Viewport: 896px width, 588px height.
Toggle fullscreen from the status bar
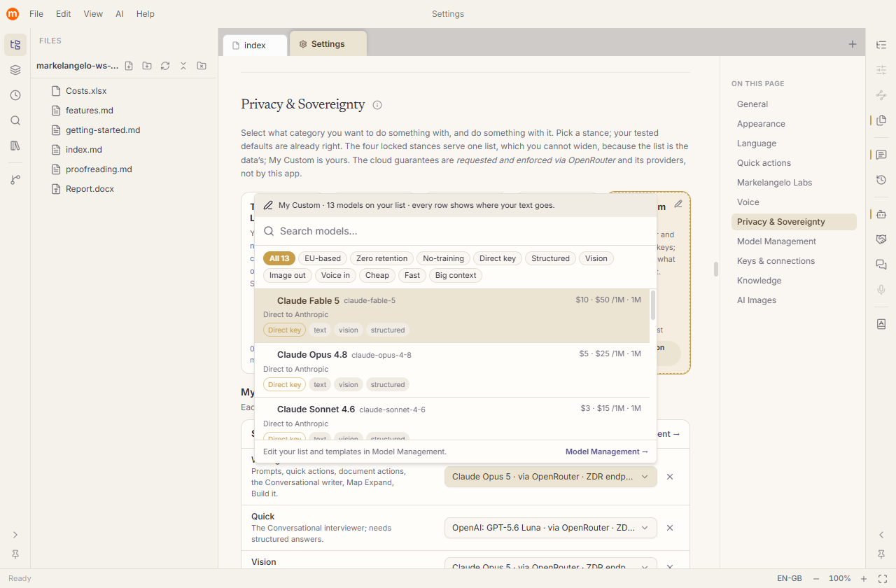[x=883, y=579]
